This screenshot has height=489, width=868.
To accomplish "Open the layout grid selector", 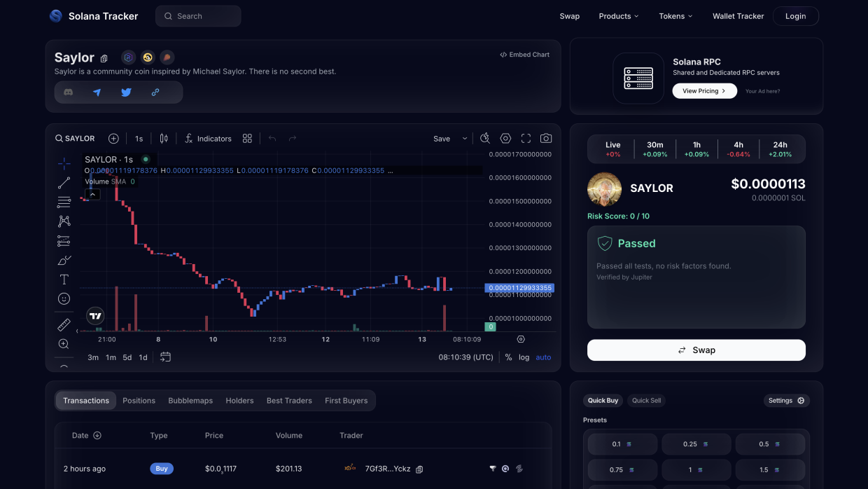I will point(247,139).
